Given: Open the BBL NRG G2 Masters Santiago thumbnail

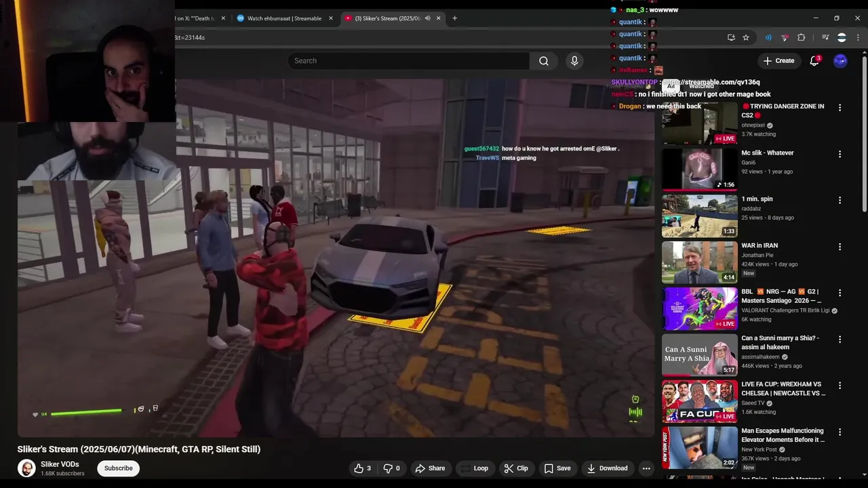Looking at the screenshot, I should click(x=699, y=308).
